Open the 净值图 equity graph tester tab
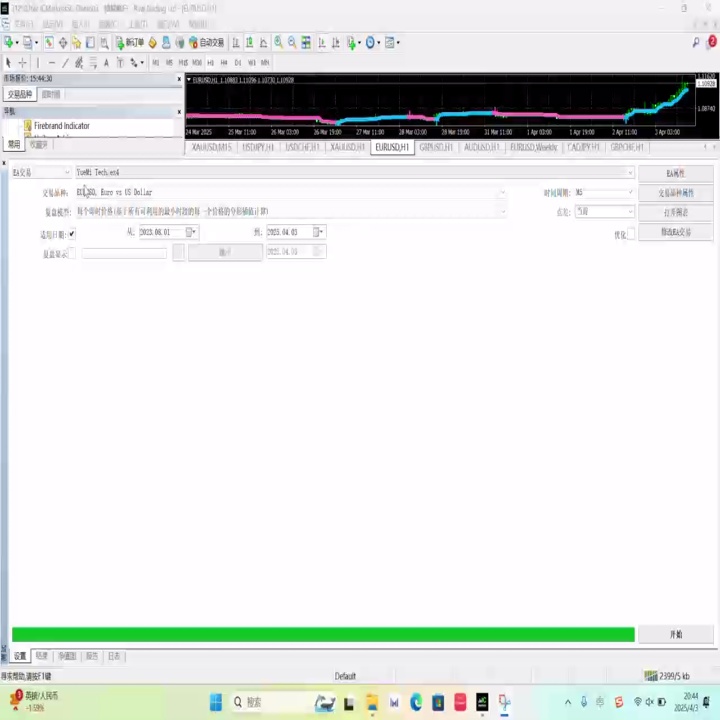This screenshot has height=720, width=720. point(68,656)
